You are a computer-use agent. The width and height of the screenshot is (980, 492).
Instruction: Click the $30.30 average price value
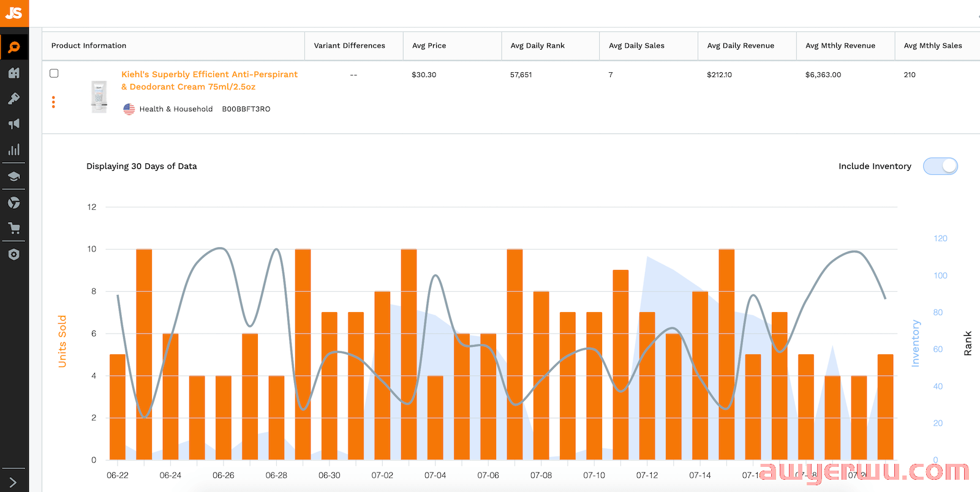[424, 75]
